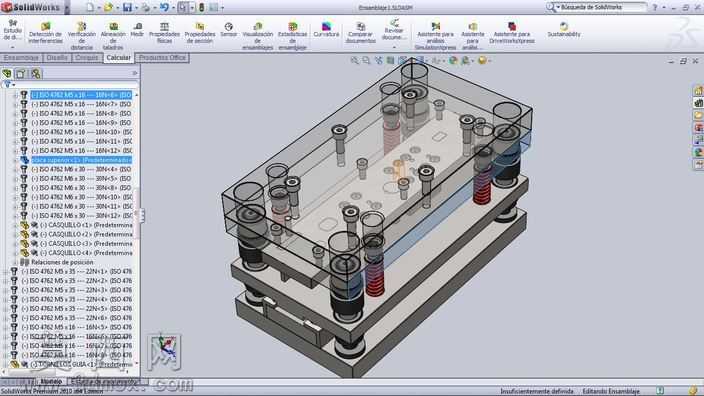Switch to PropertyManager panel tab

point(21,73)
